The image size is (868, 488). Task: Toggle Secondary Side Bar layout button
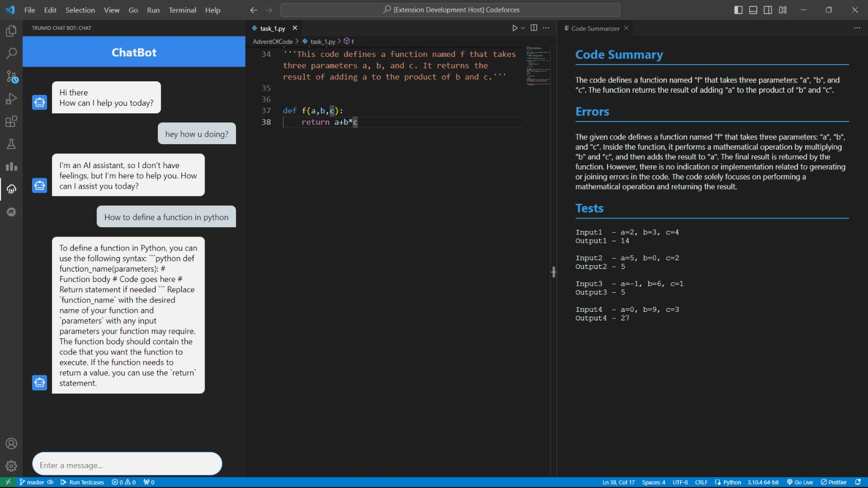pos(768,10)
